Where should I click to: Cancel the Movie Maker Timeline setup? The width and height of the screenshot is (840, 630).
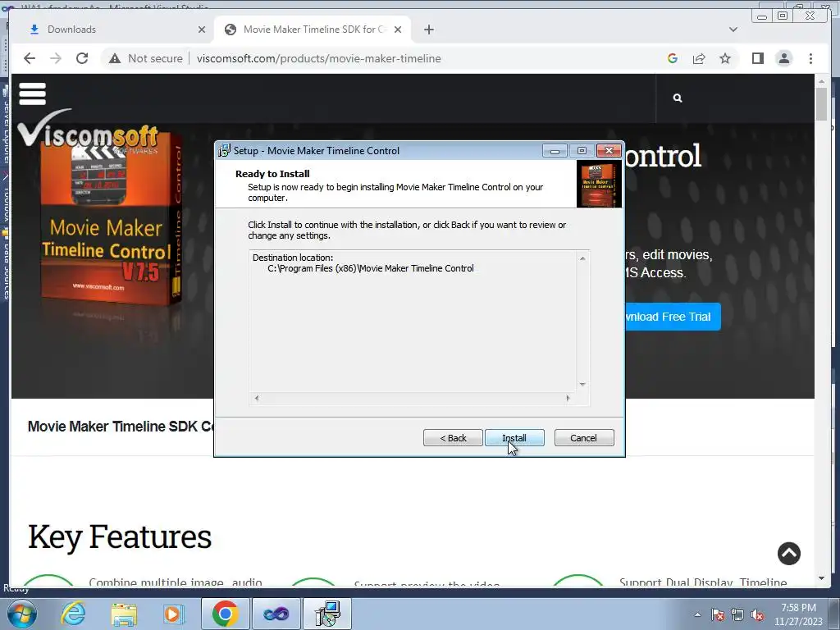[584, 438]
